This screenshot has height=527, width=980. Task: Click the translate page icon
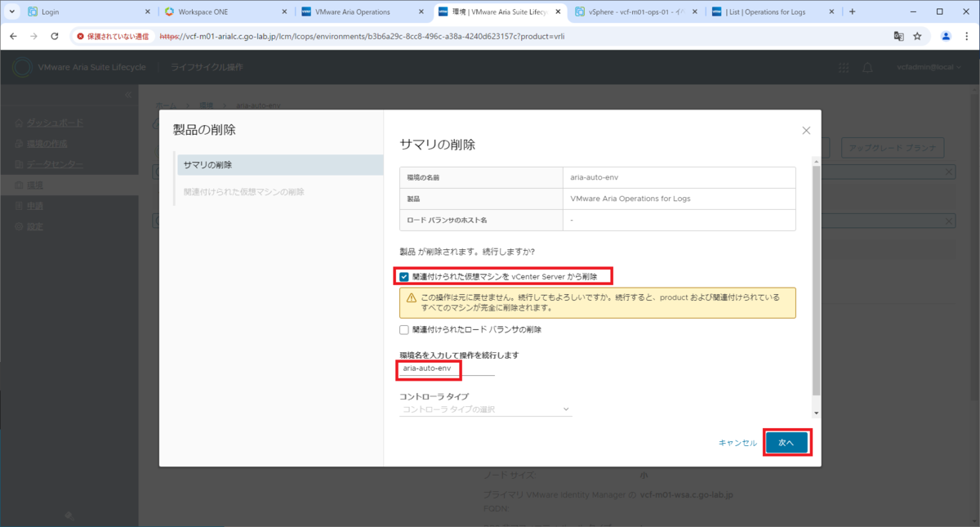pos(898,36)
